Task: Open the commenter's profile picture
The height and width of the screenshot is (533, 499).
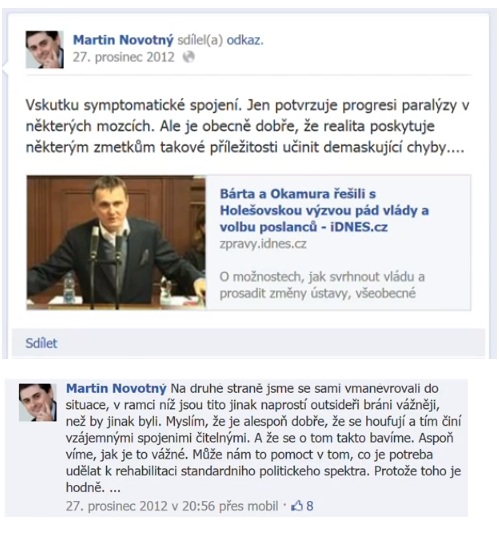Action: point(38,402)
